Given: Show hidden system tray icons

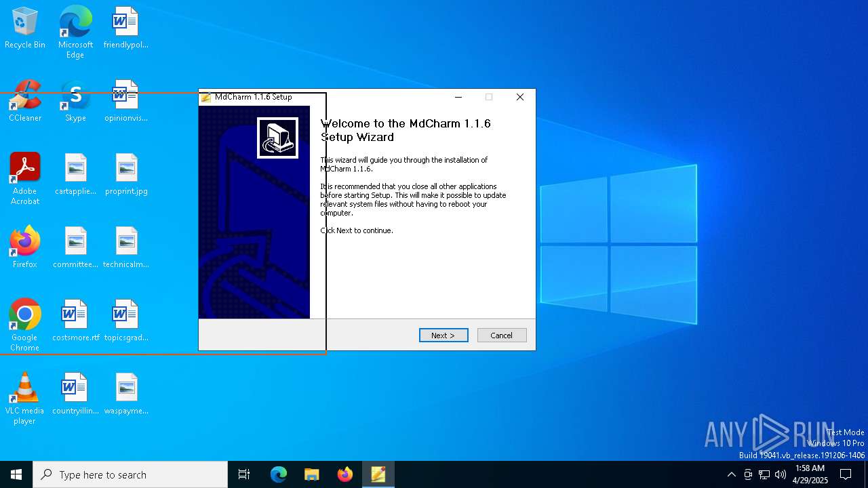Looking at the screenshot, I should [x=731, y=474].
